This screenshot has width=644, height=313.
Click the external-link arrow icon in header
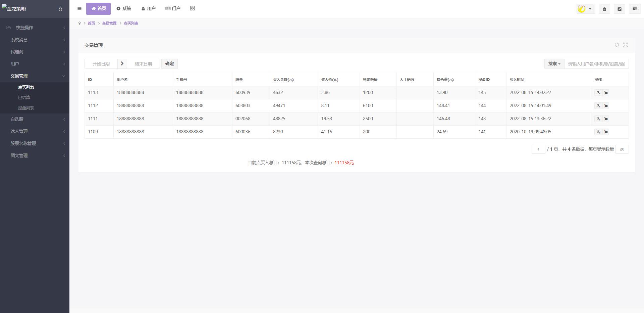(619, 9)
